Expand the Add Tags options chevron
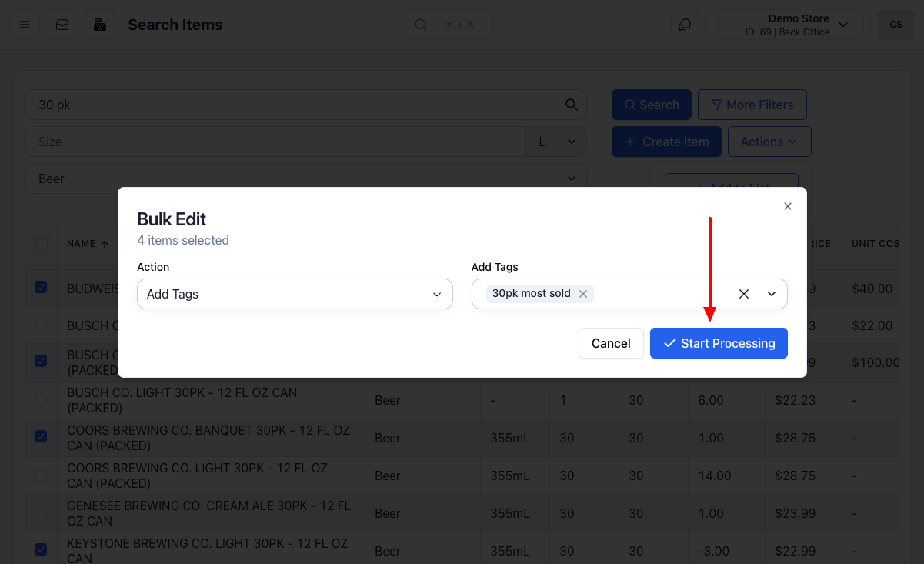This screenshot has height=564, width=924. pyautogui.click(x=772, y=294)
